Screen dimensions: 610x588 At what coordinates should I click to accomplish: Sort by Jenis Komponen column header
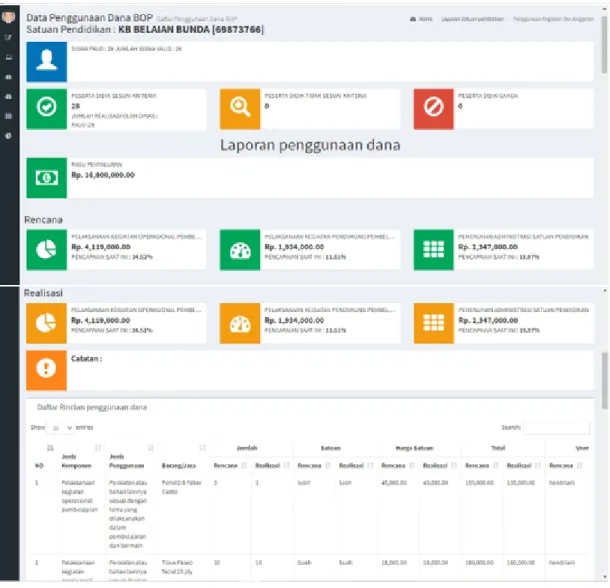tap(77, 461)
